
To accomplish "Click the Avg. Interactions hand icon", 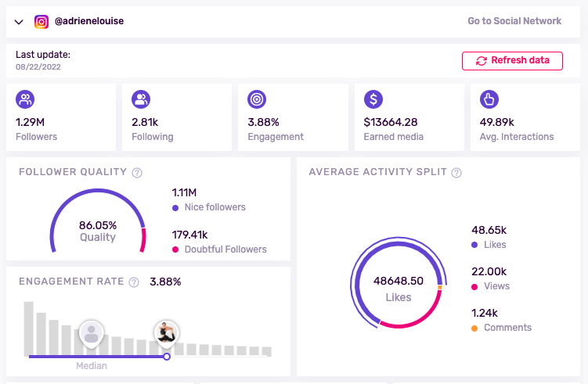I will (x=489, y=99).
